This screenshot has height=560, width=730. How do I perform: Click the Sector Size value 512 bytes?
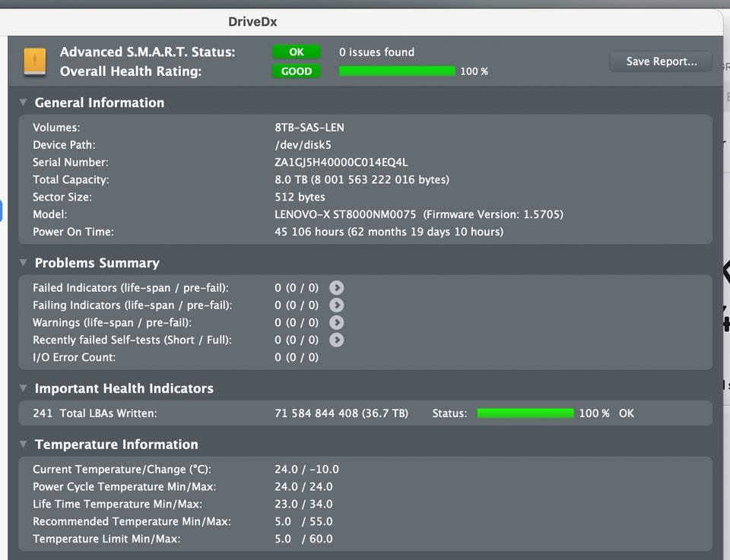(x=300, y=198)
